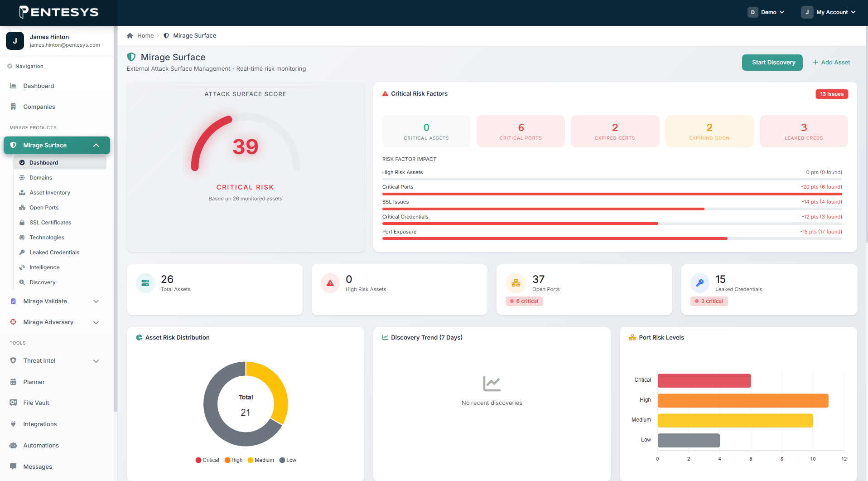This screenshot has height=481, width=868.
Task: Click the Leaked Credentials key icon in sidebar
Action: click(x=22, y=253)
